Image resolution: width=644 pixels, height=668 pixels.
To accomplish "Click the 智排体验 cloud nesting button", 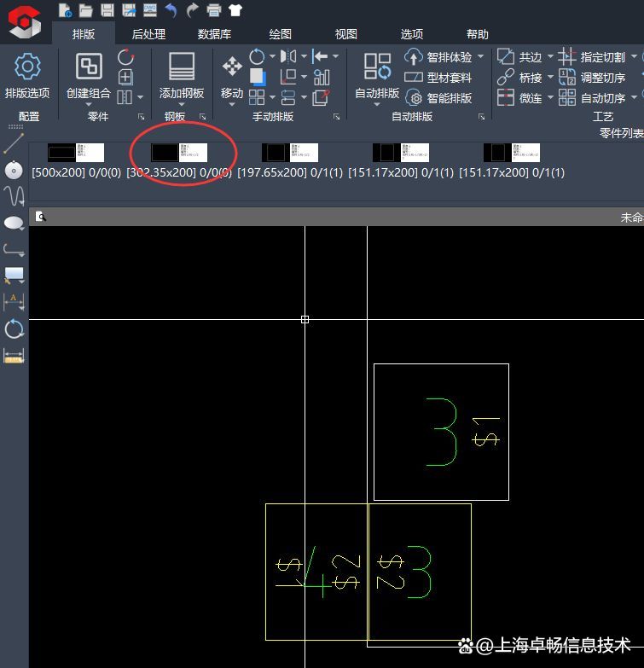I will 438,57.
